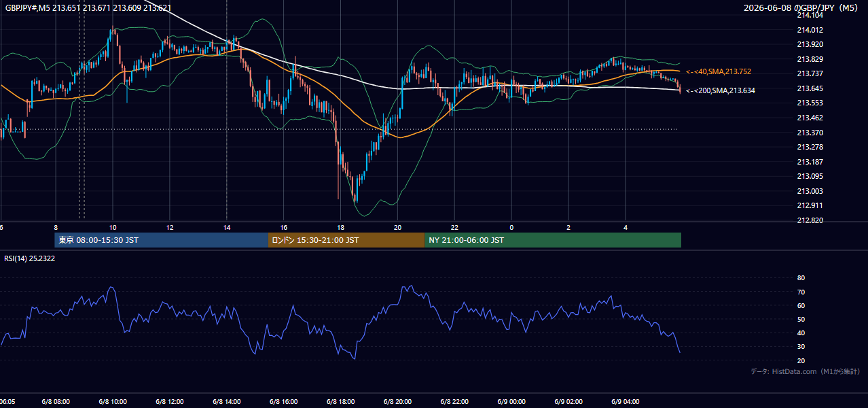
Task: Click the GBPJPY#,M5 chart header text
Action: point(88,7)
